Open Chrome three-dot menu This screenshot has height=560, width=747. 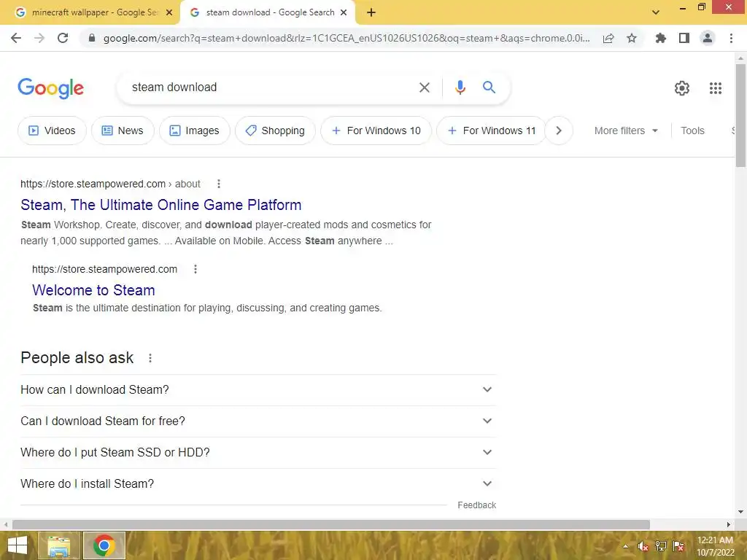pos(731,38)
